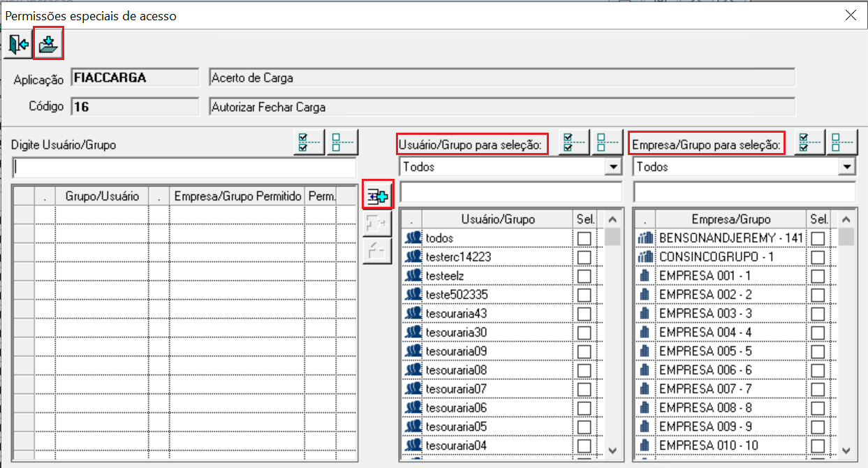Click the exit door icon in toolbar

[x=19, y=45]
